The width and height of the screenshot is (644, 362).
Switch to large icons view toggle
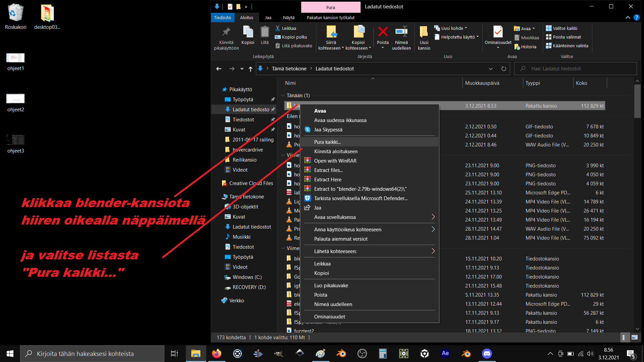635,338
